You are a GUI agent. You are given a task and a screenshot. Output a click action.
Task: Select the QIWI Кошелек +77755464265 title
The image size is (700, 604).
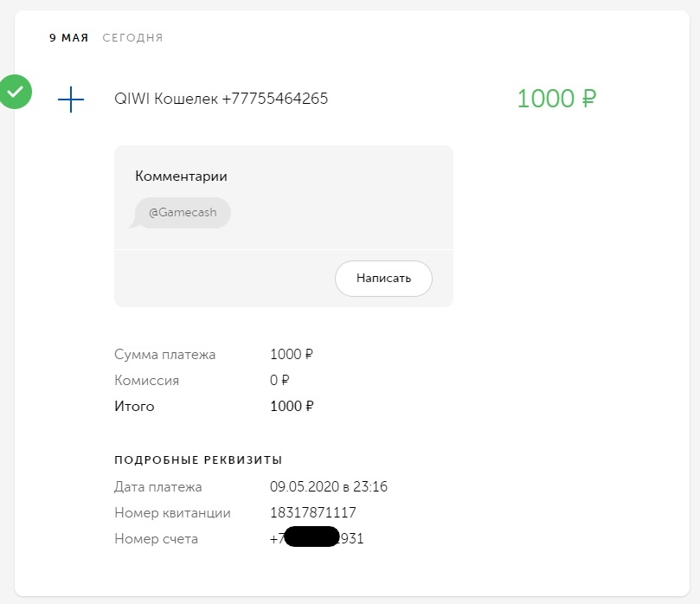coord(221,99)
